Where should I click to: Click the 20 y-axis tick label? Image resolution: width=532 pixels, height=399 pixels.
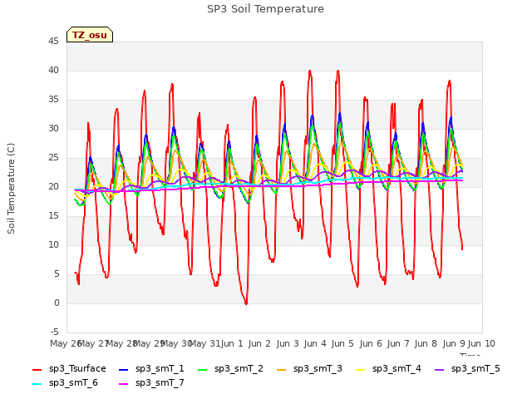click(53, 186)
